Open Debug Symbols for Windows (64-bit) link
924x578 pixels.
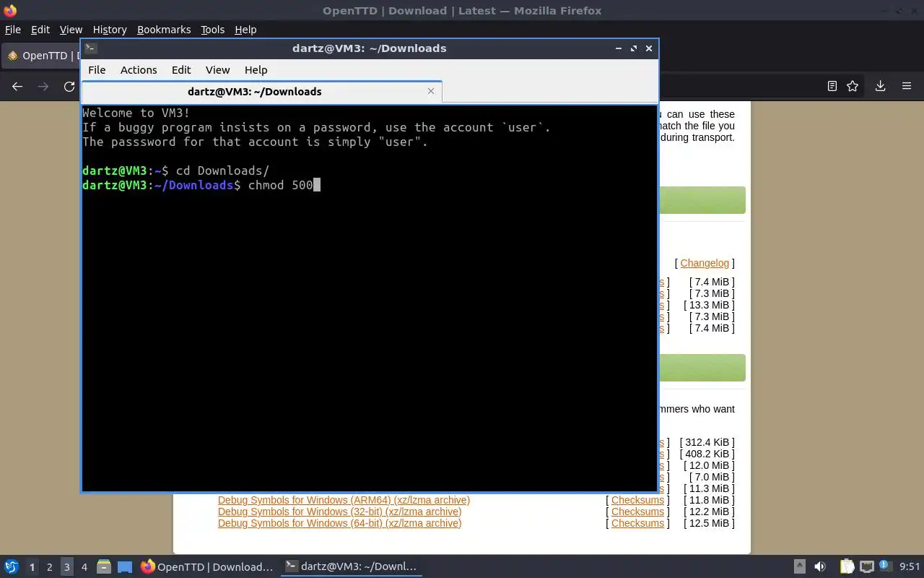click(339, 523)
